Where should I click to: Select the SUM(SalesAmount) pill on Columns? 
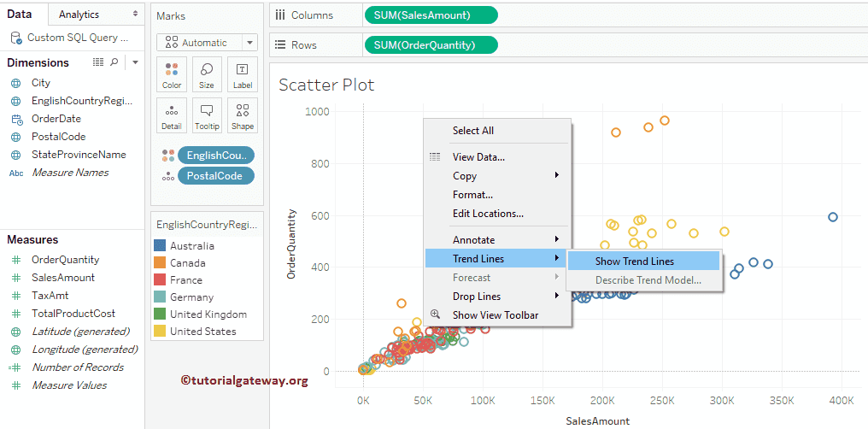tap(431, 15)
